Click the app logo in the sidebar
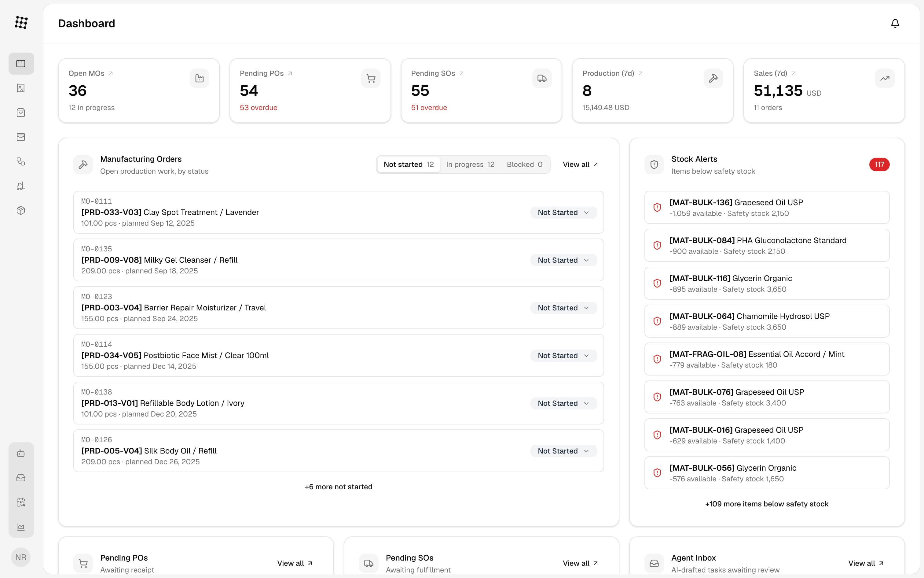 click(21, 23)
